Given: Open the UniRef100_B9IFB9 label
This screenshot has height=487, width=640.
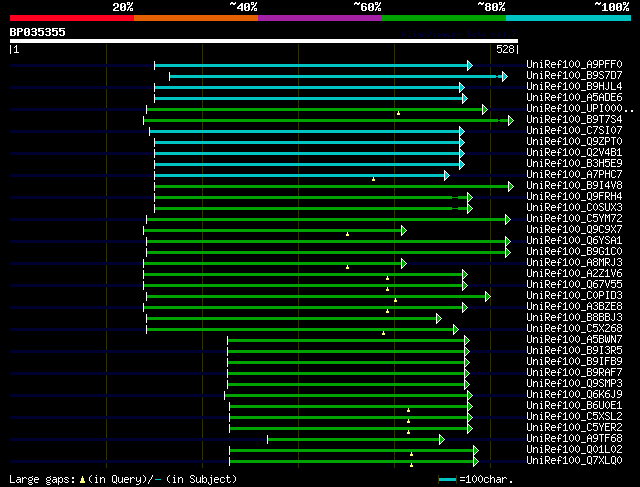Looking at the screenshot, I should [574, 362].
